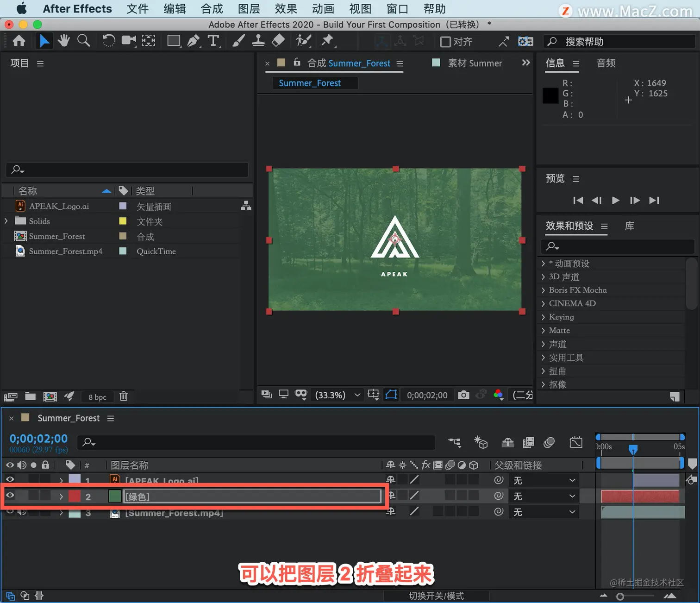Click the 切换开关/模式 button
700x603 pixels.
click(436, 596)
